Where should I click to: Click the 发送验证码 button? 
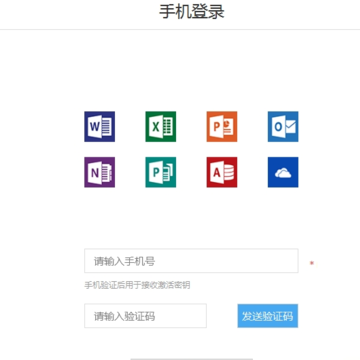(x=268, y=316)
